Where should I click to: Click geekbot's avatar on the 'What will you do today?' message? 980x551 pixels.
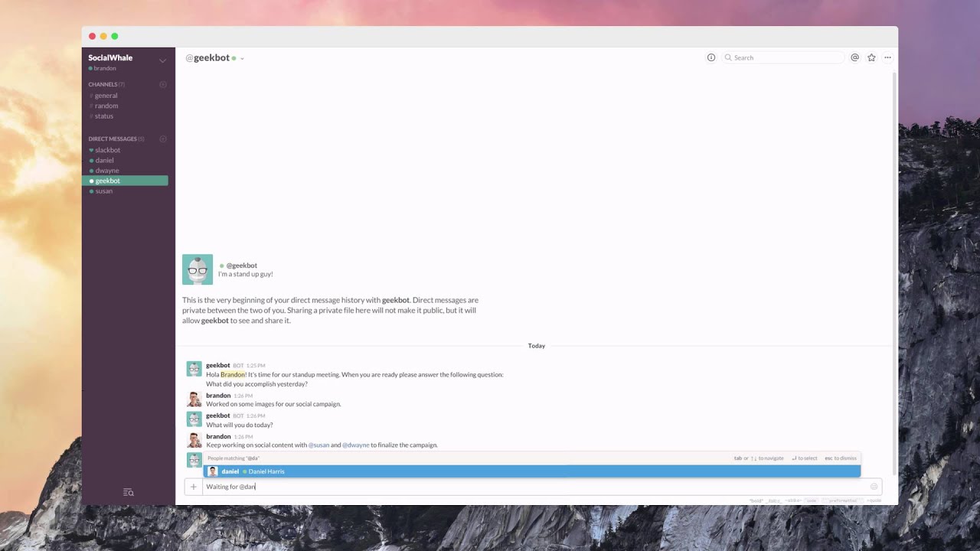click(x=194, y=419)
